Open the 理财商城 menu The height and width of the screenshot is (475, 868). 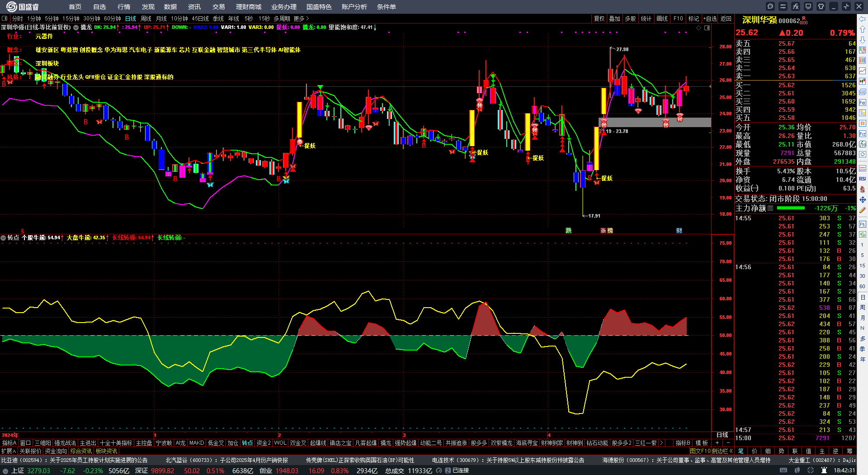coord(249,7)
